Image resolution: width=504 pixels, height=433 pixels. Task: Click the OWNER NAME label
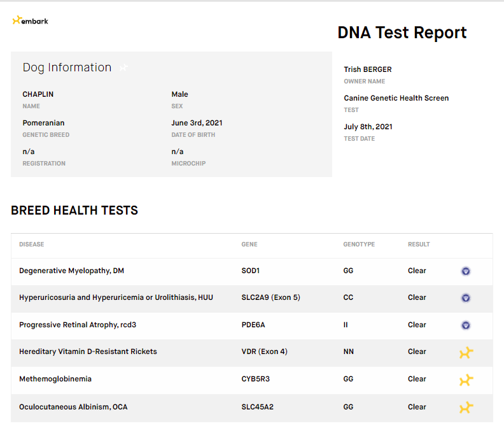[x=365, y=82]
